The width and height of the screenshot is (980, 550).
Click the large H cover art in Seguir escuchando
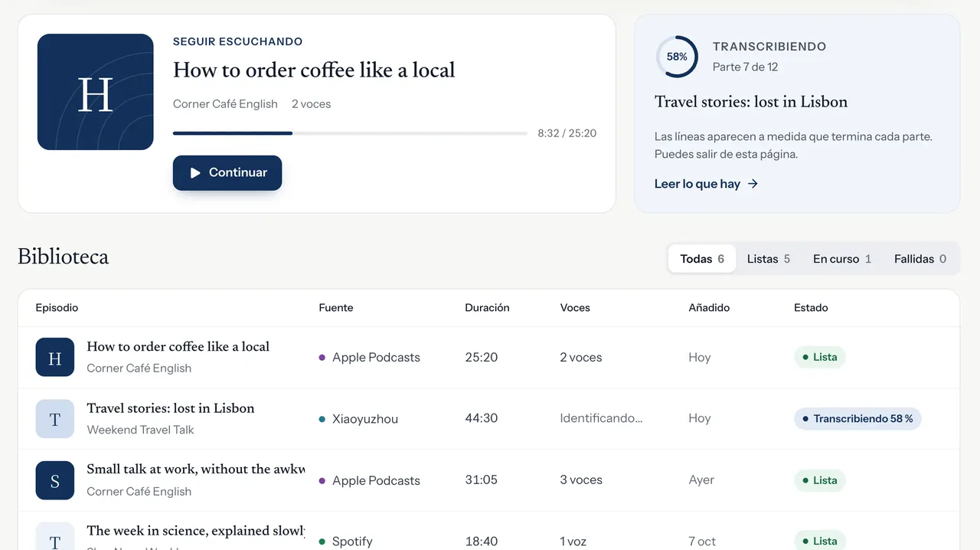96,92
